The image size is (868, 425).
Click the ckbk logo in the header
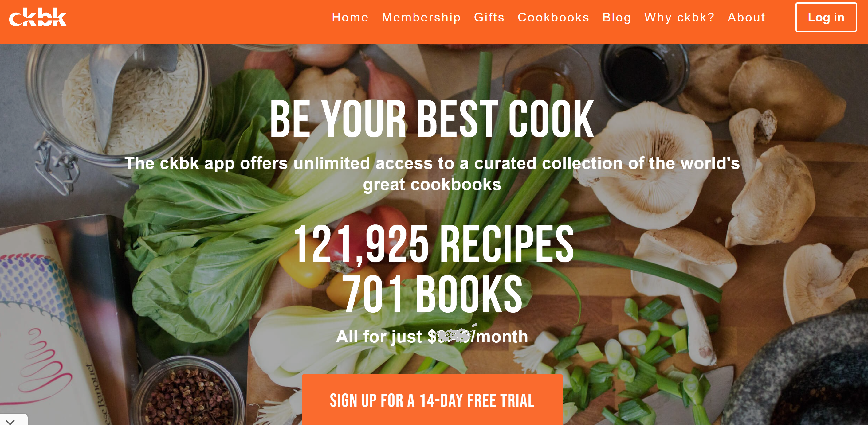coord(38,17)
